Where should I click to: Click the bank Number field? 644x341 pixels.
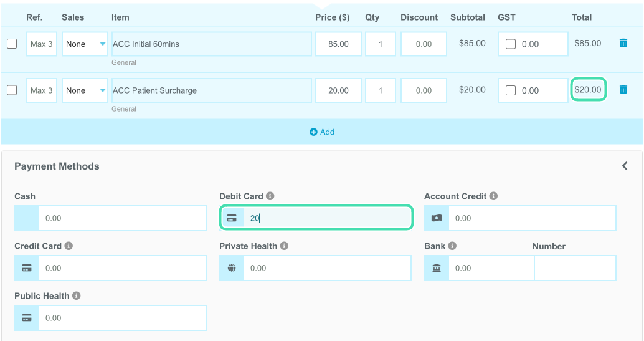point(575,268)
